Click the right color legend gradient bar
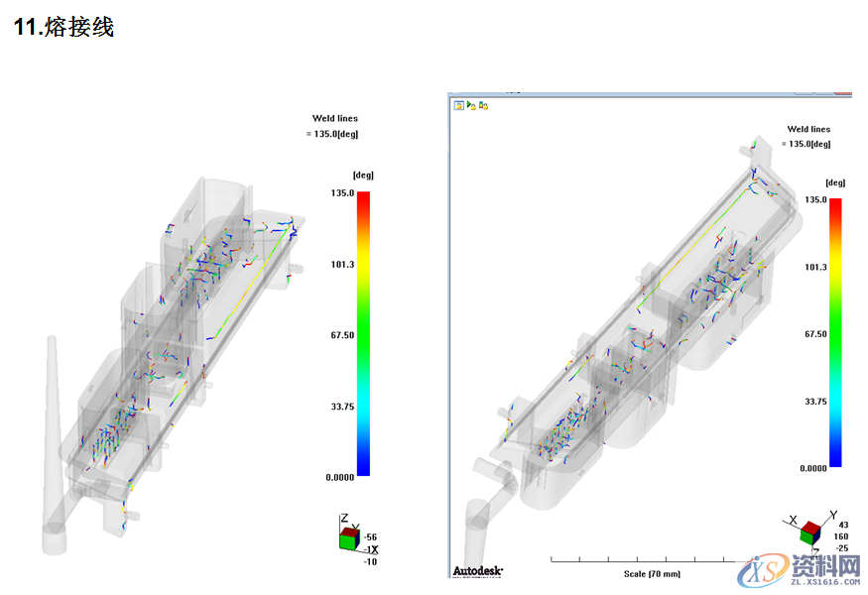This screenshot has height=595, width=868. point(835,332)
